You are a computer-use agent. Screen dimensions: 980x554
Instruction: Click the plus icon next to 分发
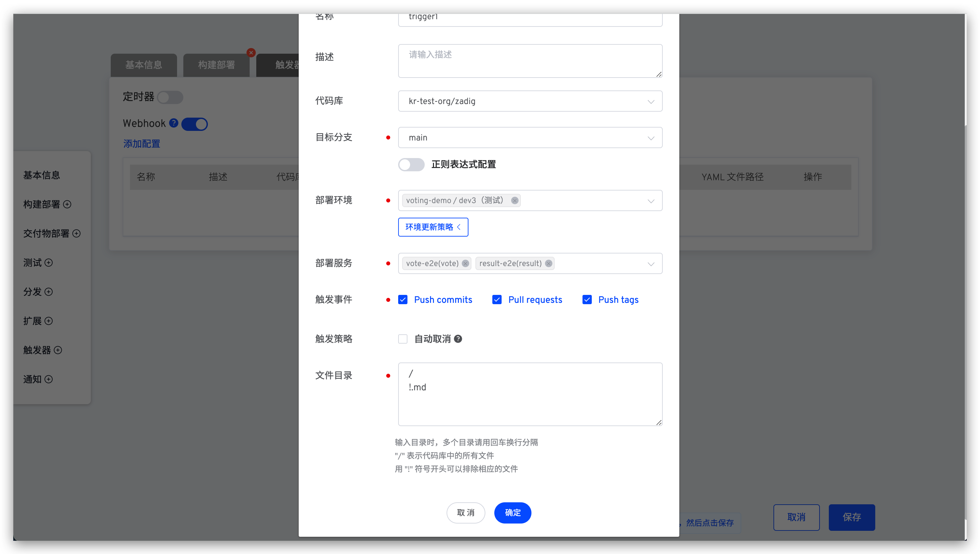[49, 292]
